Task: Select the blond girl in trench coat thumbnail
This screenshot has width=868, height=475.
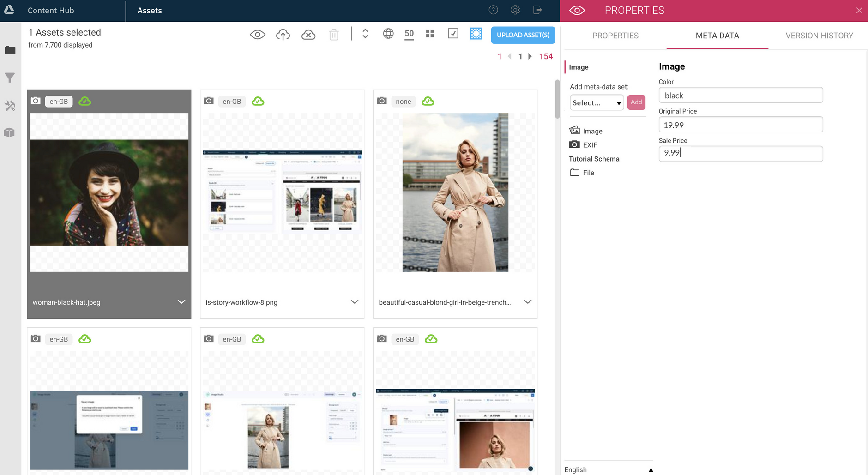Action: pyautogui.click(x=455, y=192)
